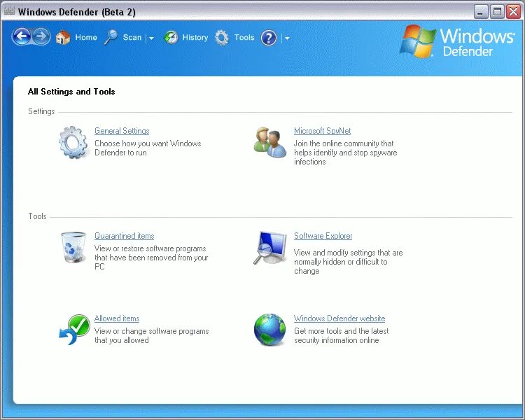The height and width of the screenshot is (420, 525).
Task: Expand the Scan options dropdown arrow
Action: [x=151, y=38]
